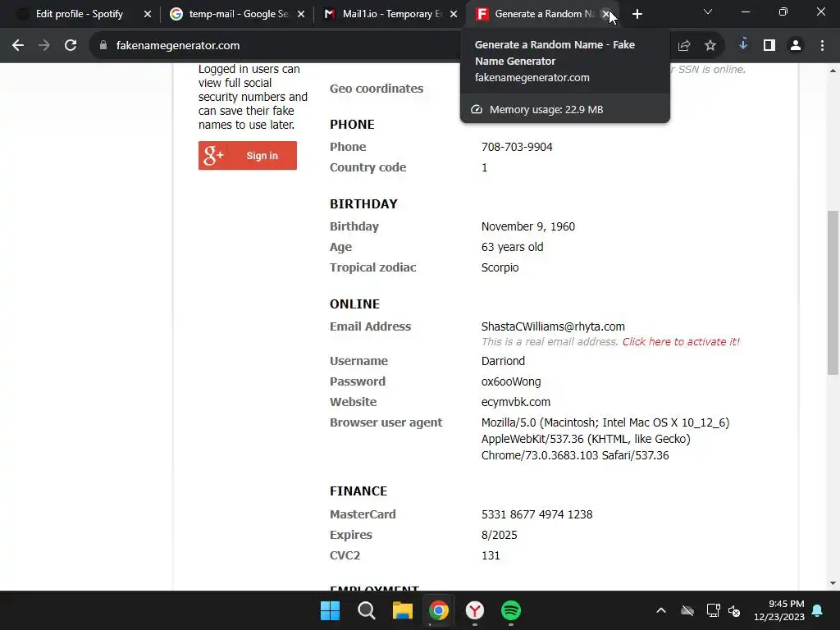Open the Chrome profile icon
Screen dimensions: 840x630
[x=796, y=46]
